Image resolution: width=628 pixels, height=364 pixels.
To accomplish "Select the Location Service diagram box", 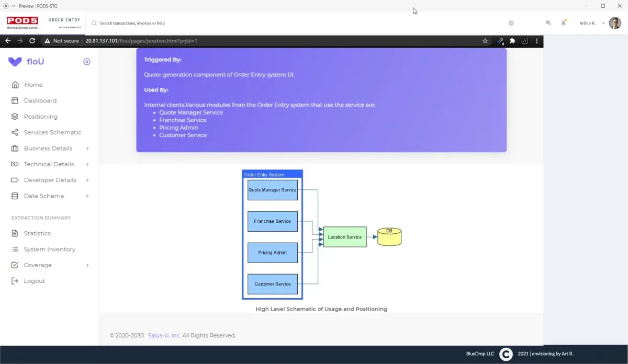I will (344, 237).
